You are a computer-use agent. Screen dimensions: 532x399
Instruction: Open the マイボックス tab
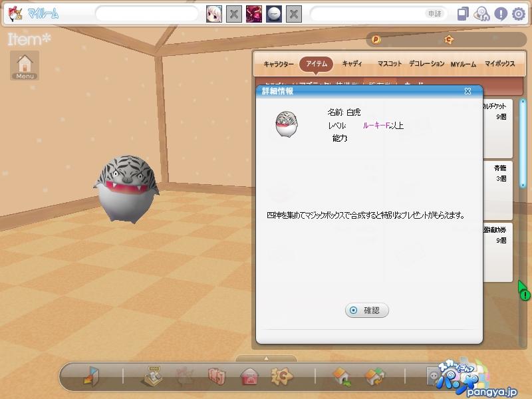click(x=500, y=64)
